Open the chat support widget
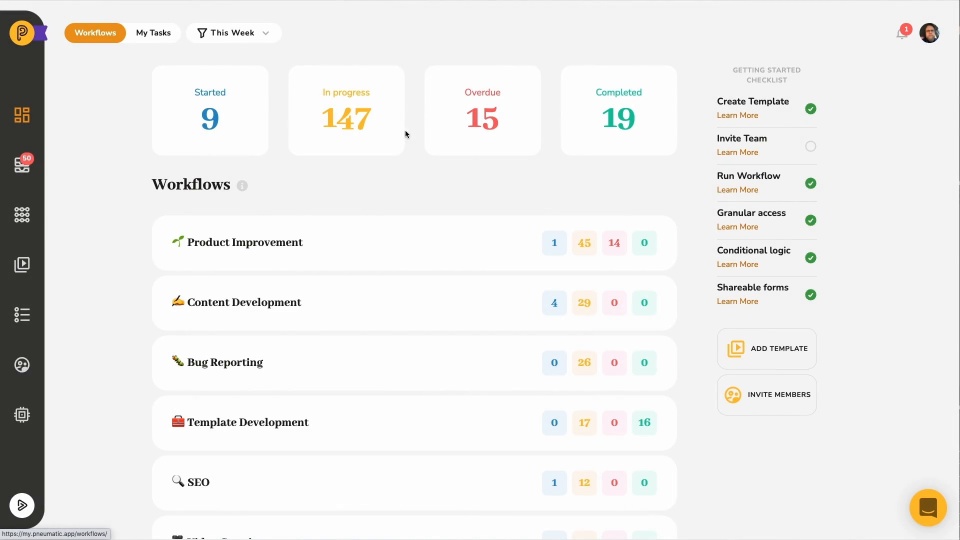This screenshot has height=540, width=960. tap(928, 508)
